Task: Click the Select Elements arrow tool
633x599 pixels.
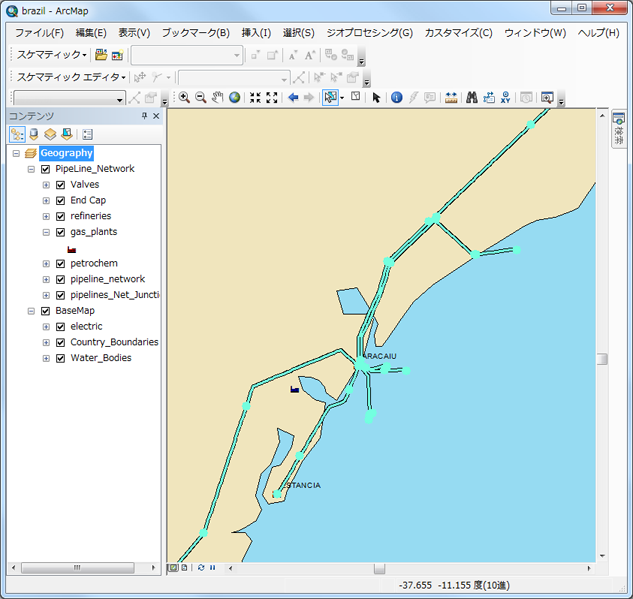Action: (376, 98)
